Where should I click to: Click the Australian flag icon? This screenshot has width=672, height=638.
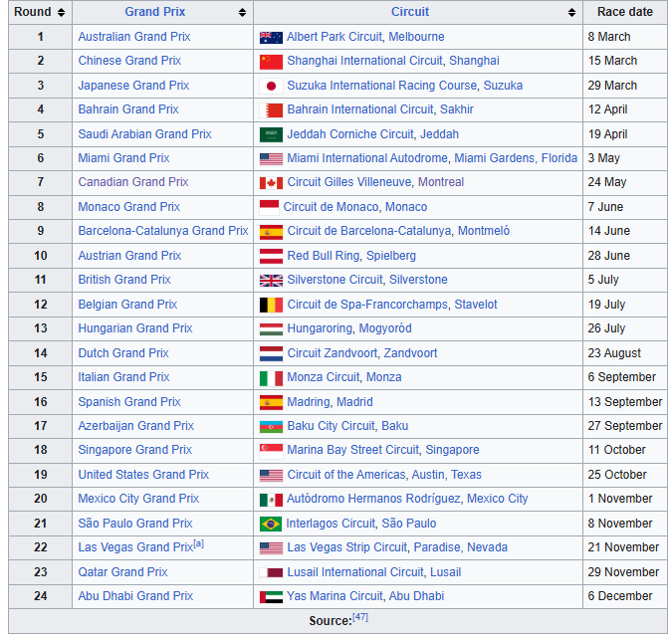click(271, 38)
